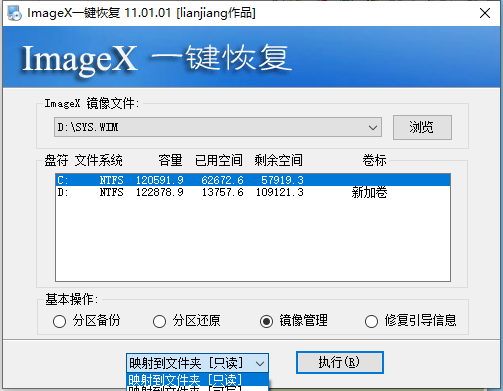Screen dimensions: 503x391
Task: Click the ImageX app icon in title bar
Action: [x=14, y=13]
